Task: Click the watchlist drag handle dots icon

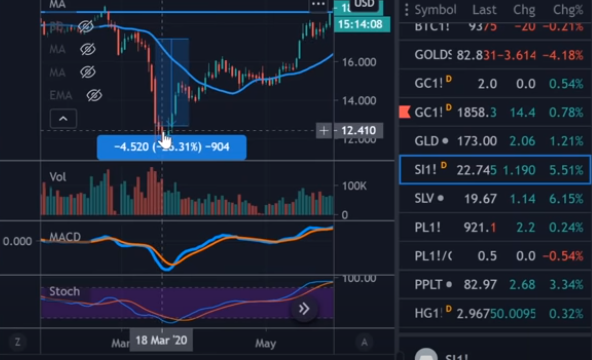Action: [406, 10]
